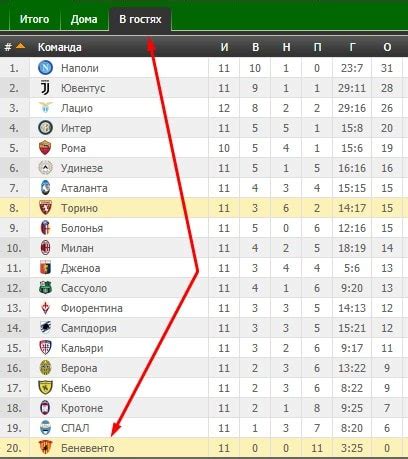The width and height of the screenshot is (408, 459).
Task: Switch to the Итого tab
Action: point(34,19)
